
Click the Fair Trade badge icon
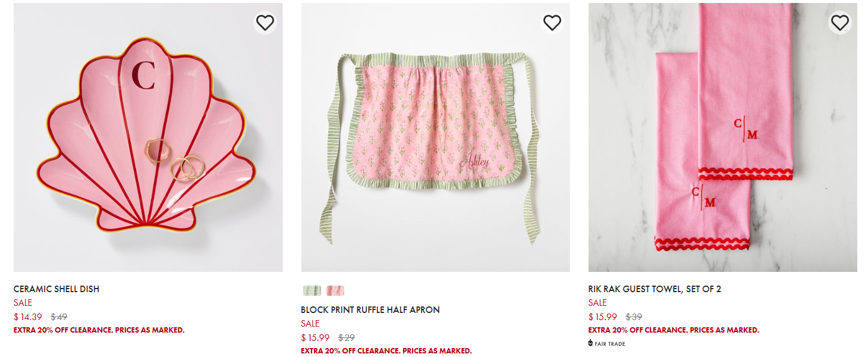pos(591,343)
